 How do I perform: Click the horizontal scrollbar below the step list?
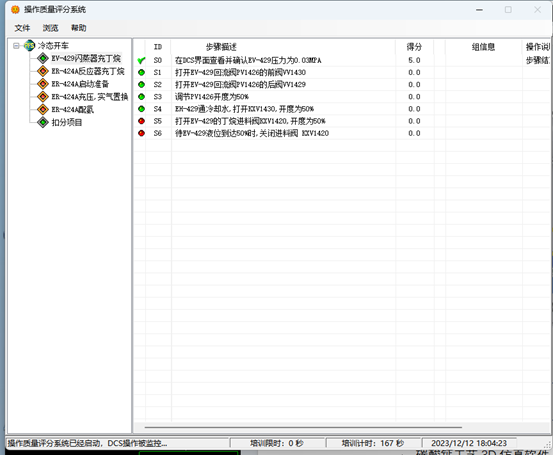tap(303, 427)
